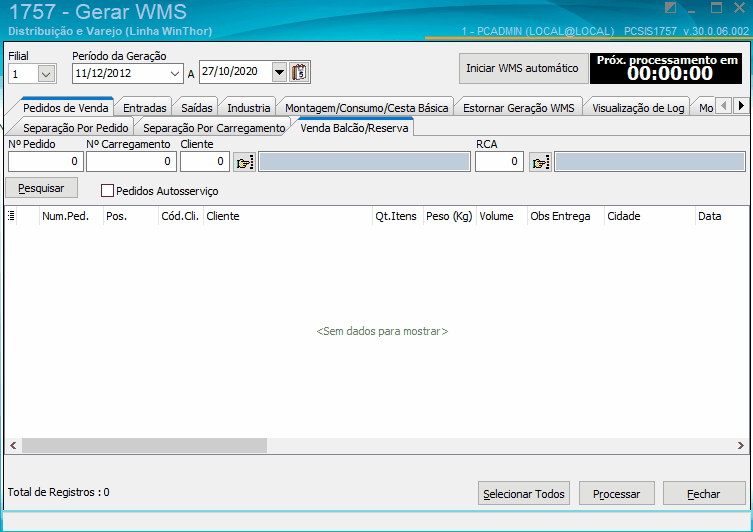Click the RCA code input field
The image size is (753, 532).
[x=499, y=162]
